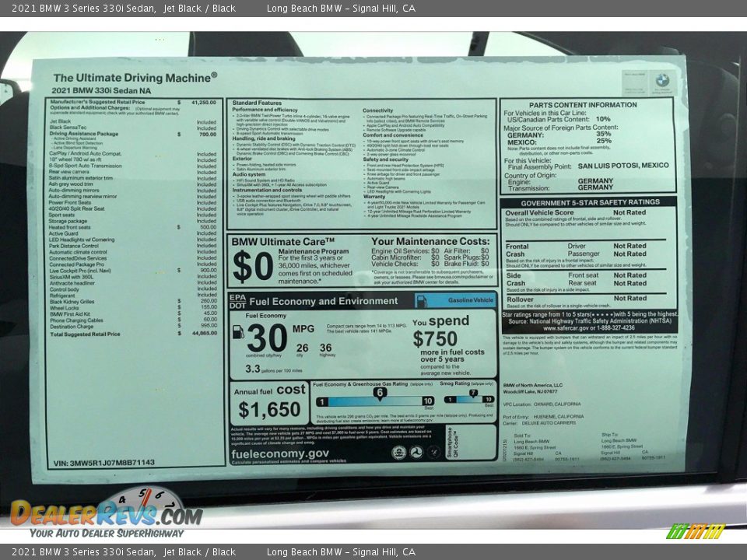Image resolution: width=747 pixels, height=560 pixels.
Task: Click 'Handling, ride and braking' subheading
Action: [264, 138]
